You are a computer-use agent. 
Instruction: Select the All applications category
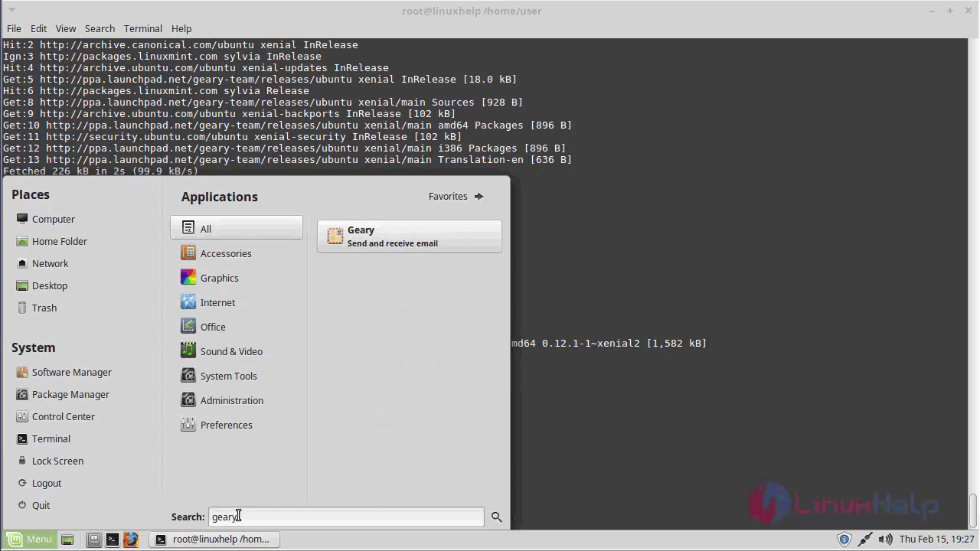[x=237, y=228]
